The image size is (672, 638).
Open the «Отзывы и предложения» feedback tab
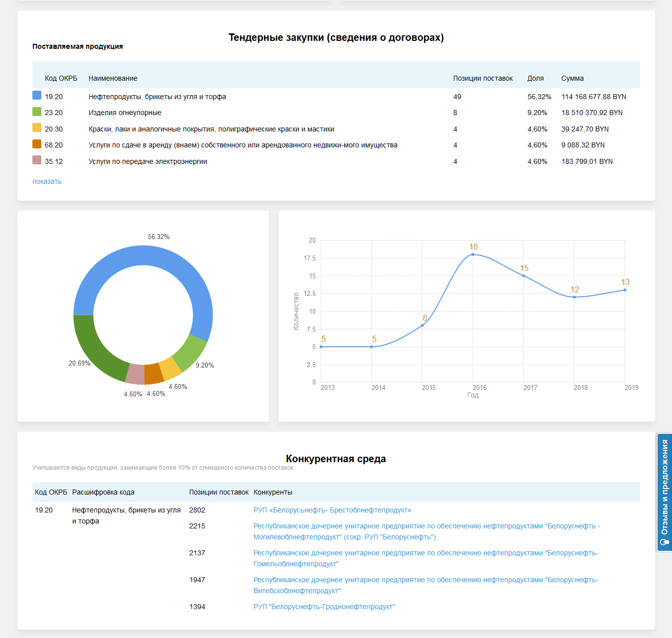tap(665, 492)
